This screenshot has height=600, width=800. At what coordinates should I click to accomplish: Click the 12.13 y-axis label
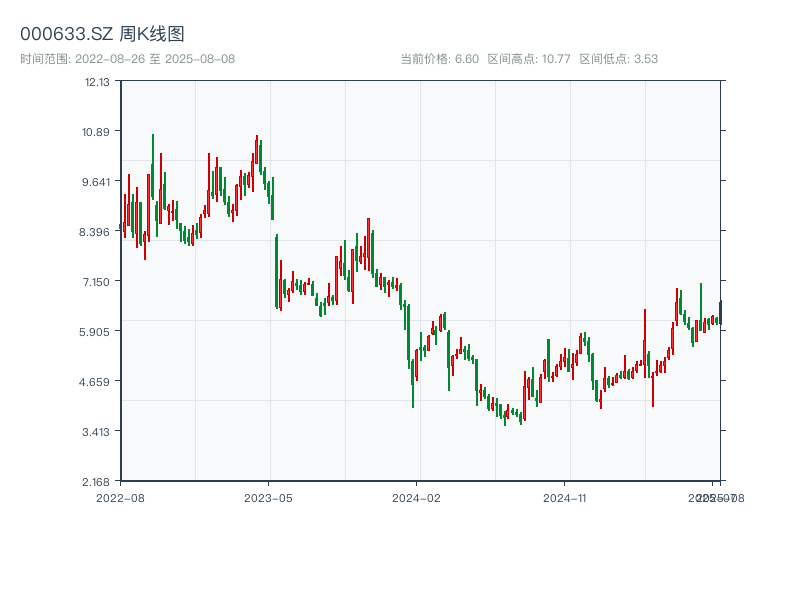[x=97, y=82]
